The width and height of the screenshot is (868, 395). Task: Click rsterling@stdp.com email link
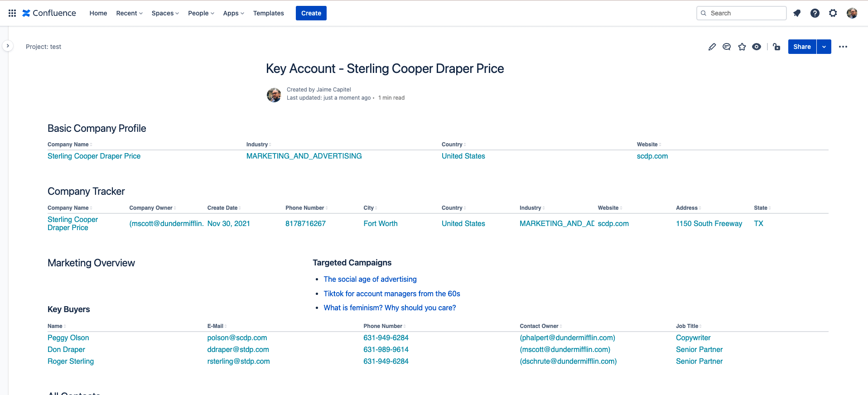pyautogui.click(x=238, y=361)
